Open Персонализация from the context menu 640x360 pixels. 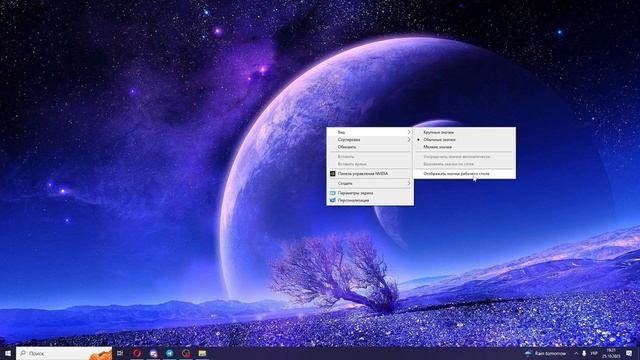pyautogui.click(x=370, y=200)
